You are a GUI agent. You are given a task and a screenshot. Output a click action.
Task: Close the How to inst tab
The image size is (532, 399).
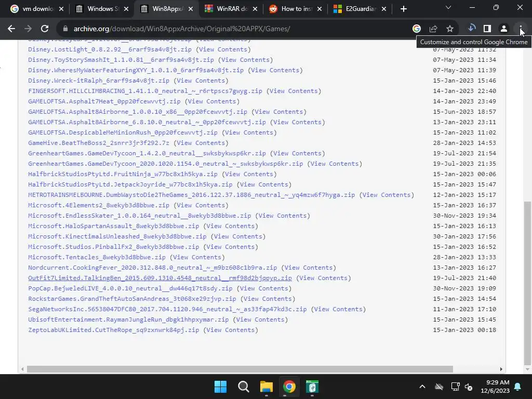pyautogui.click(x=320, y=9)
